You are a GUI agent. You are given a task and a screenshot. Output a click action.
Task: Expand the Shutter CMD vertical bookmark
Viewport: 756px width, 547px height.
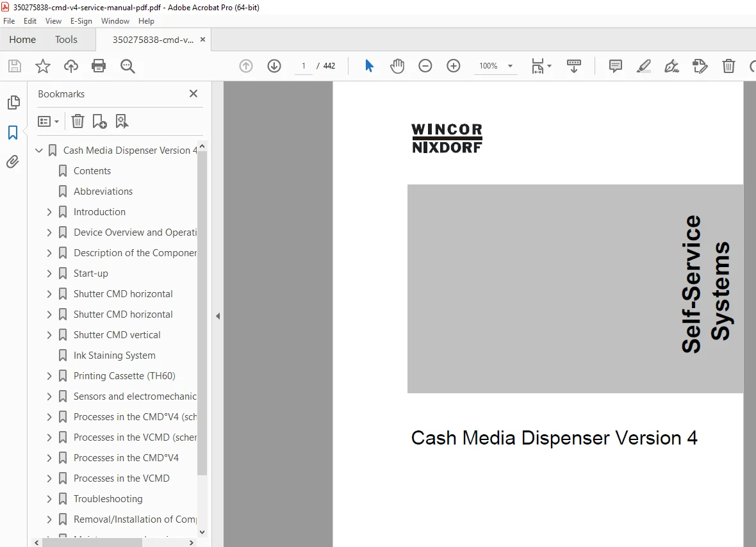(x=49, y=335)
